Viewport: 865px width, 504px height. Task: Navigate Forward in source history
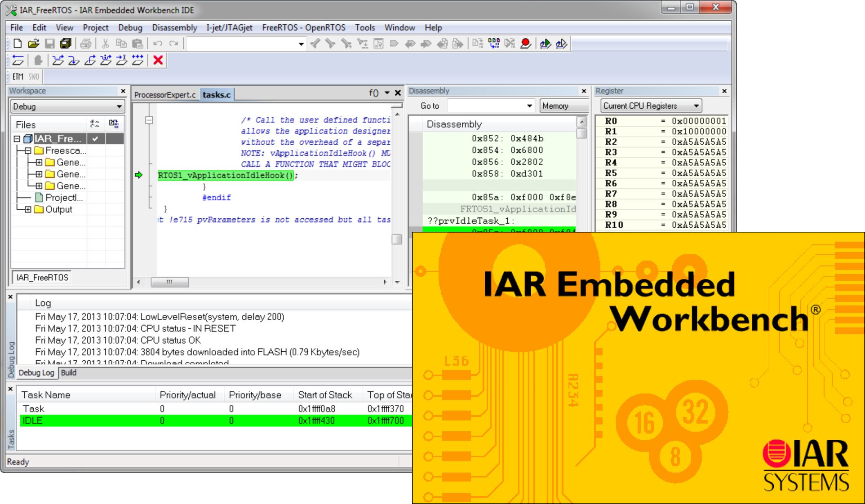pyautogui.click(x=458, y=44)
